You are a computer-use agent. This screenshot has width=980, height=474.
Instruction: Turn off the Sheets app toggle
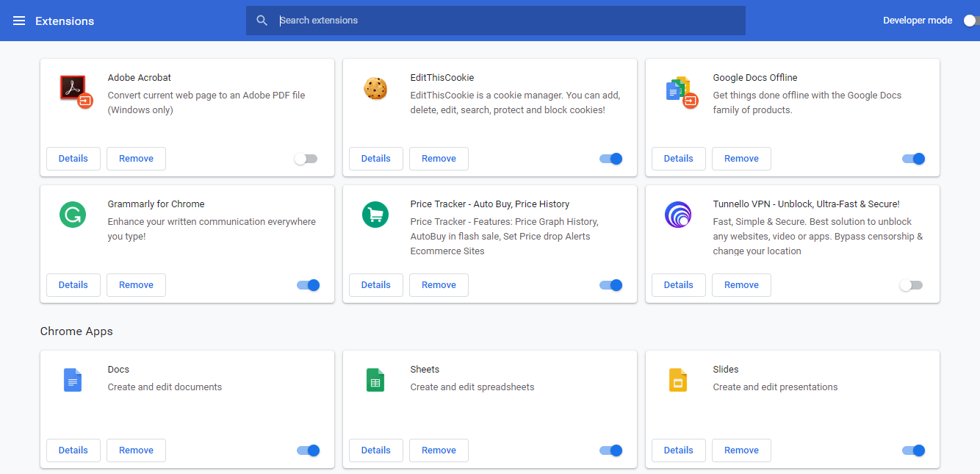point(611,450)
